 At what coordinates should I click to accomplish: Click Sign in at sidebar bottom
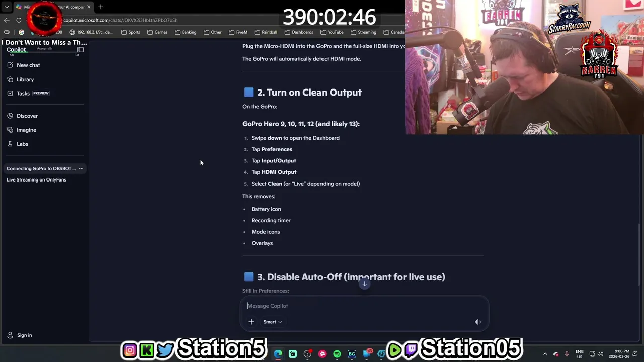point(20,335)
